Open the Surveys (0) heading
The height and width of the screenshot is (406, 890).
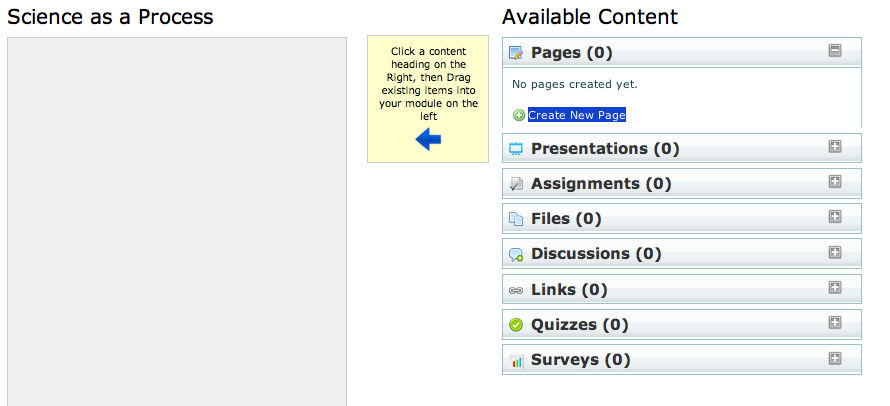tap(580, 360)
